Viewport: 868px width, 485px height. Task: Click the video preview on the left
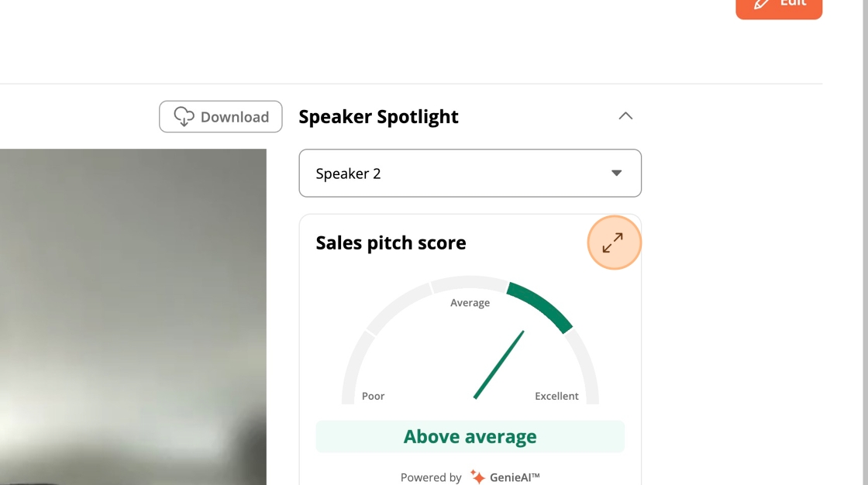(133, 317)
